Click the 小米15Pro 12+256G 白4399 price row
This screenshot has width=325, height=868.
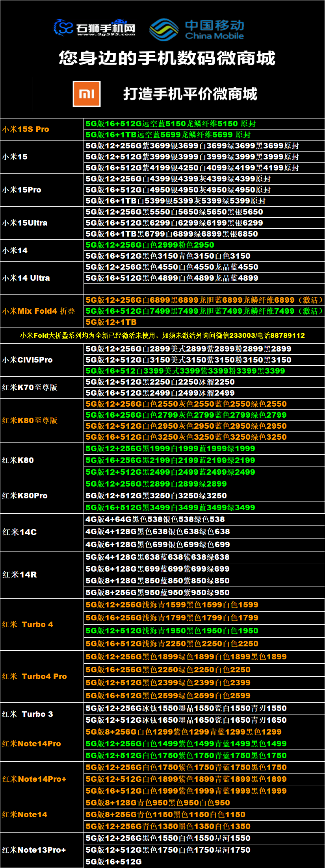click(204, 179)
